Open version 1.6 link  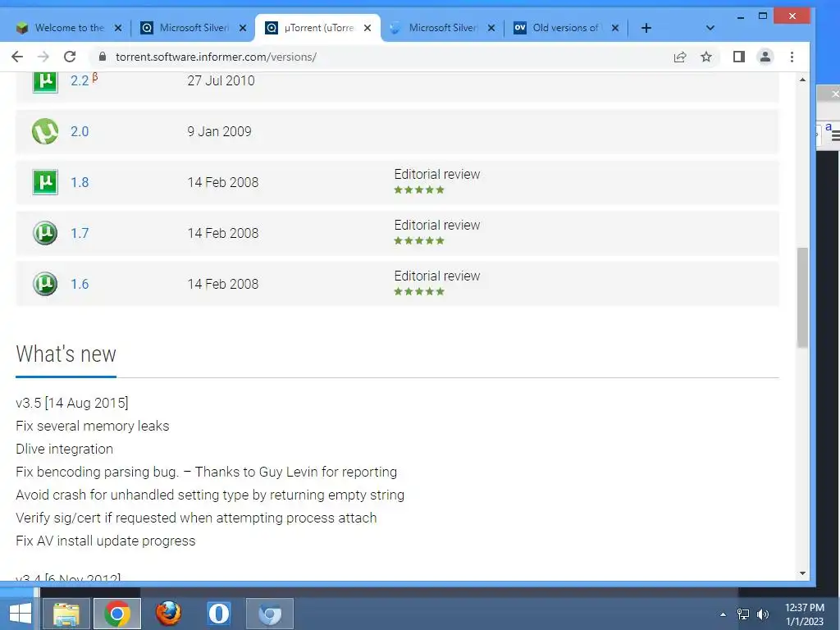tap(80, 284)
